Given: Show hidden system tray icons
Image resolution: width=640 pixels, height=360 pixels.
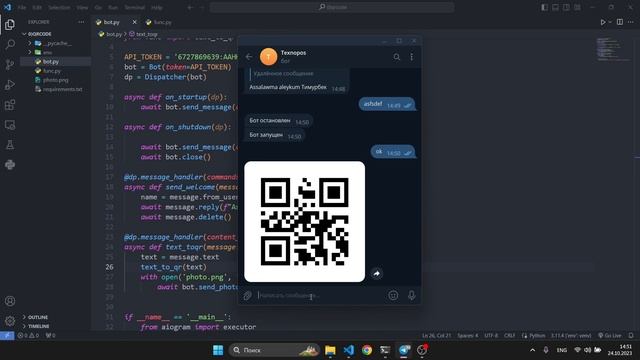Looking at the screenshot, I should click(x=532, y=350).
